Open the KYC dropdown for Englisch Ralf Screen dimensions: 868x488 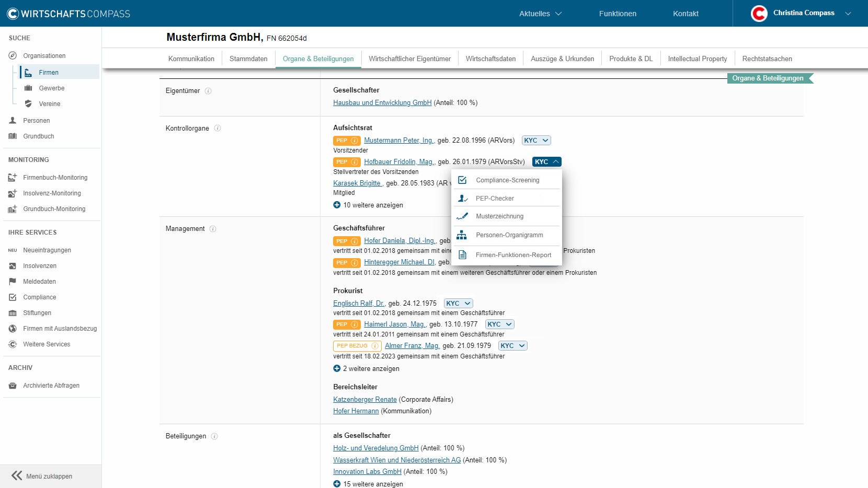click(x=459, y=304)
